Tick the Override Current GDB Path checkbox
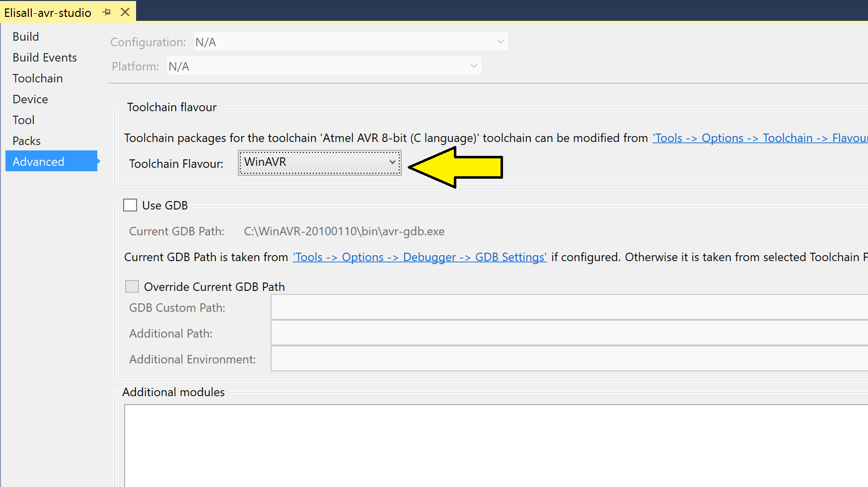The width and height of the screenshot is (868, 487). 132,286
